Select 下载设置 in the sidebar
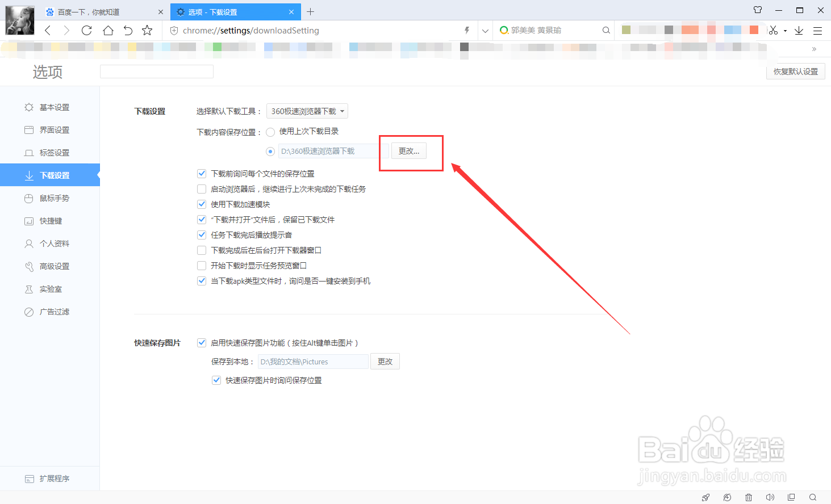Screen dimensions: 831x504 tap(50, 175)
